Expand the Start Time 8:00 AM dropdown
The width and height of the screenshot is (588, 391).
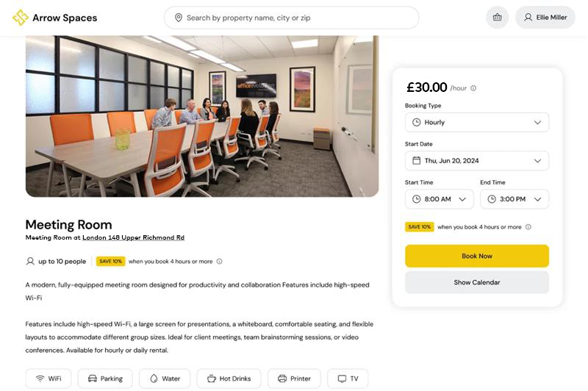coord(439,199)
